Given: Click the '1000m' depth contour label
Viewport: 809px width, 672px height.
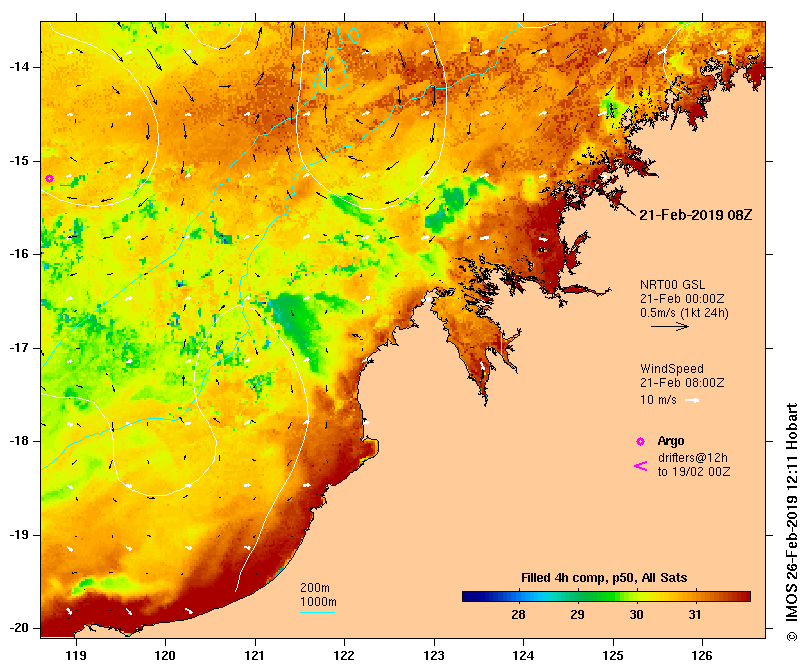Looking at the screenshot, I should [318, 602].
